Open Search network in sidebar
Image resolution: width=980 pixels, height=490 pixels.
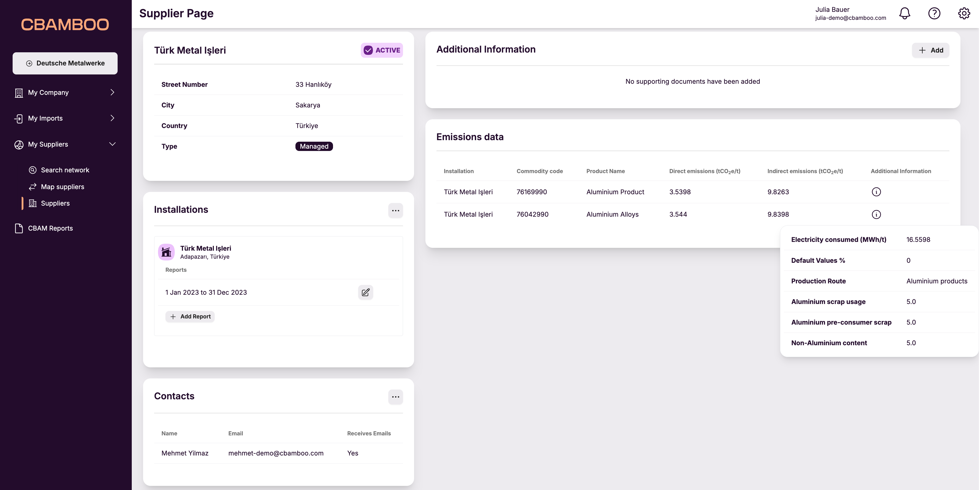[65, 170]
